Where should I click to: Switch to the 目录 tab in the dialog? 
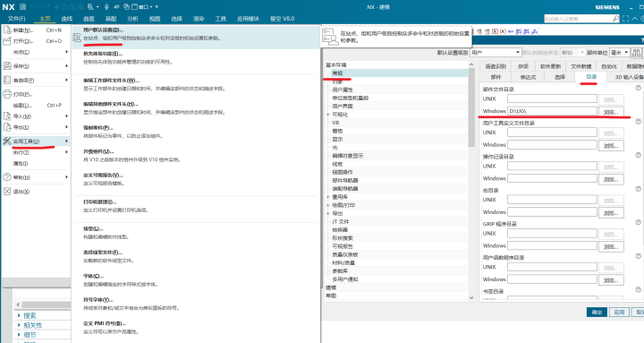[591, 77]
